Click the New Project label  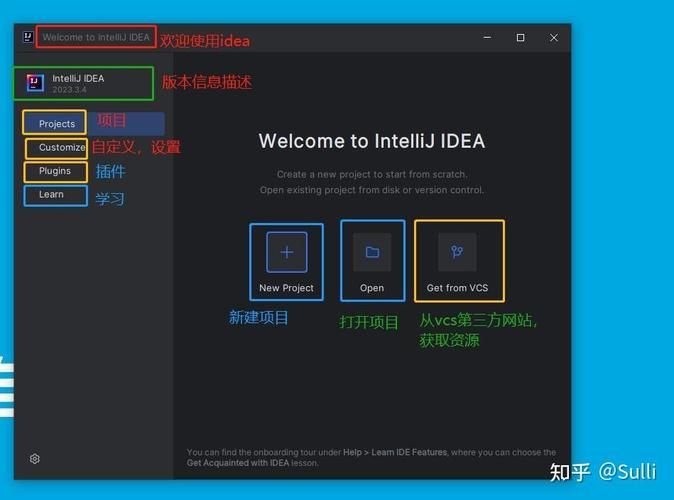point(286,288)
